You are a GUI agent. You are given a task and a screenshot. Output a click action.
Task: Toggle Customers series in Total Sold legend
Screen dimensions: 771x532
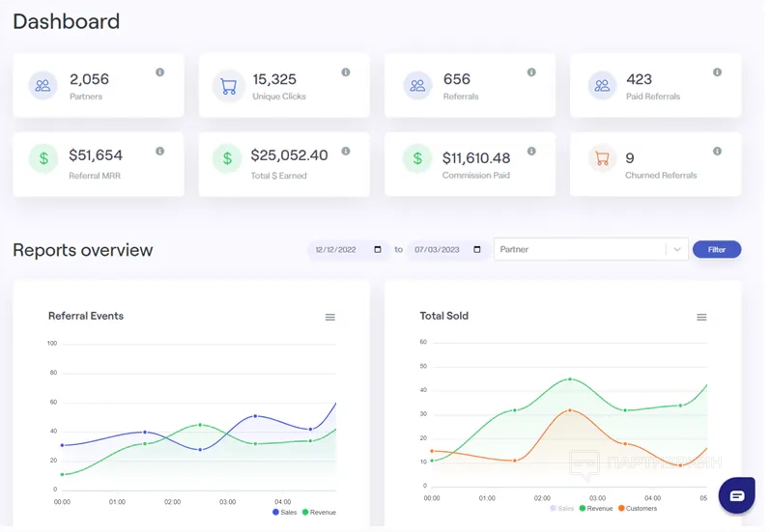click(638, 509)
